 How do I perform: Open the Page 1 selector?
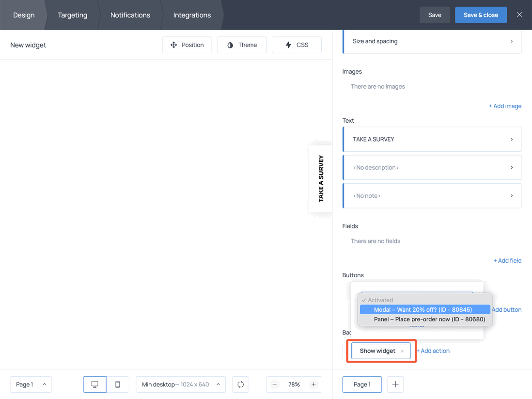[31, 384]
